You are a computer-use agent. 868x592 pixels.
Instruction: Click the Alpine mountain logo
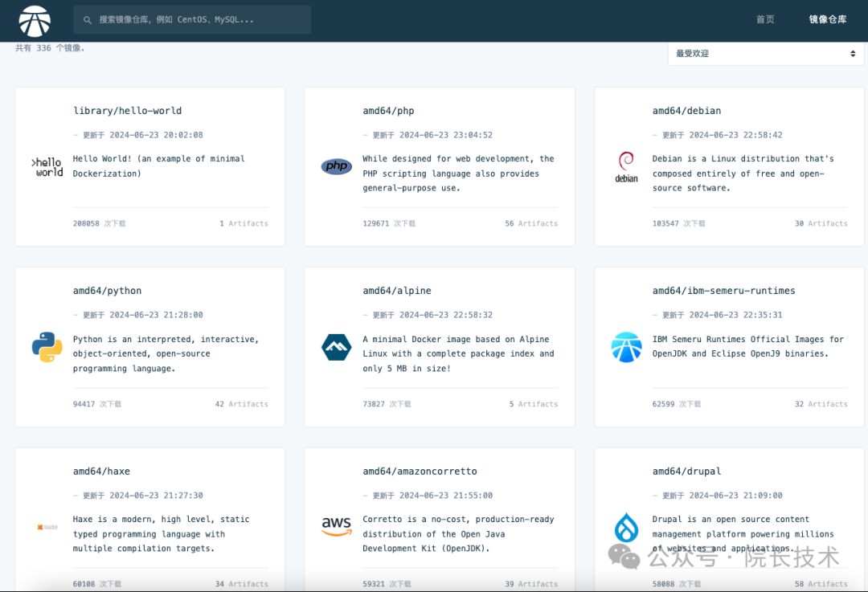337,348
